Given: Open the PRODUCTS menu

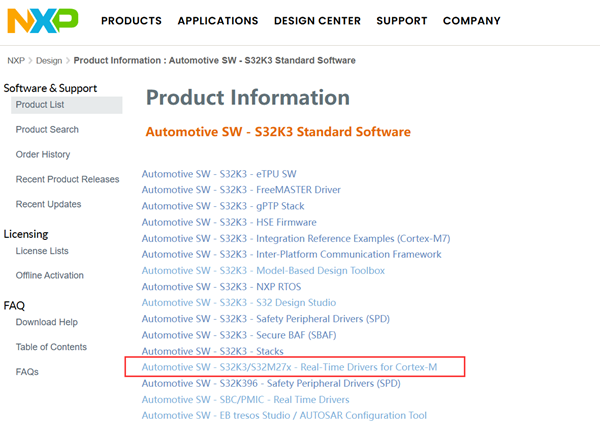Looking at the screenshot, I should coord(131,21).
